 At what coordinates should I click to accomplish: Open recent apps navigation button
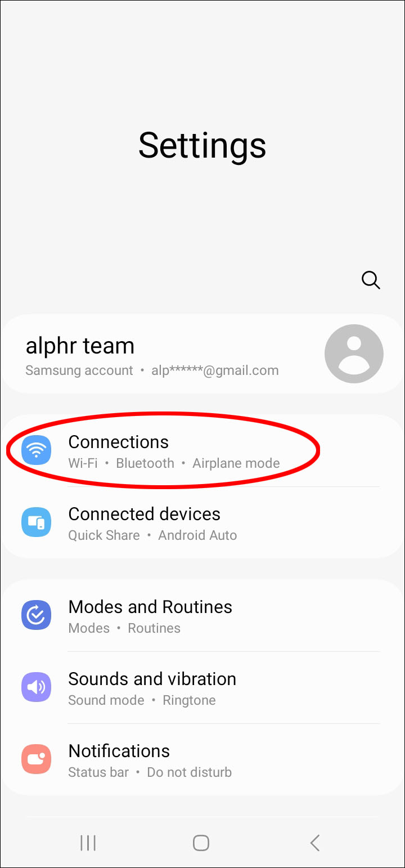88,843
